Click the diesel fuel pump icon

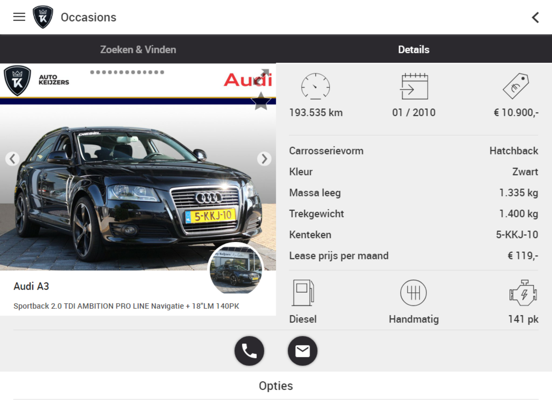pyautogui.click(x=303, y=293)
